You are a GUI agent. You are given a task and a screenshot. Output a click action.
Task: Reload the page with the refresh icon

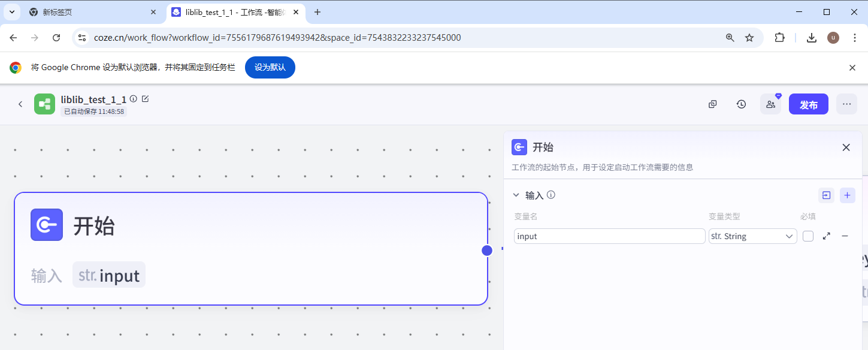click(56, 37)
